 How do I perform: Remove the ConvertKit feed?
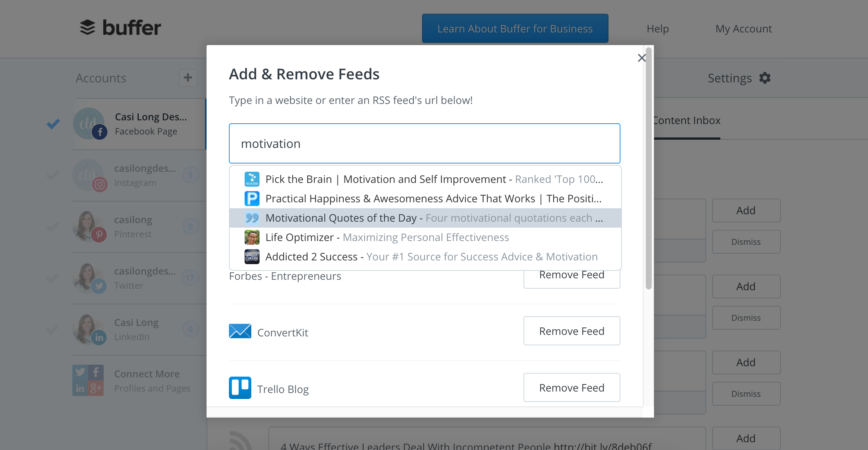[572, 331]
